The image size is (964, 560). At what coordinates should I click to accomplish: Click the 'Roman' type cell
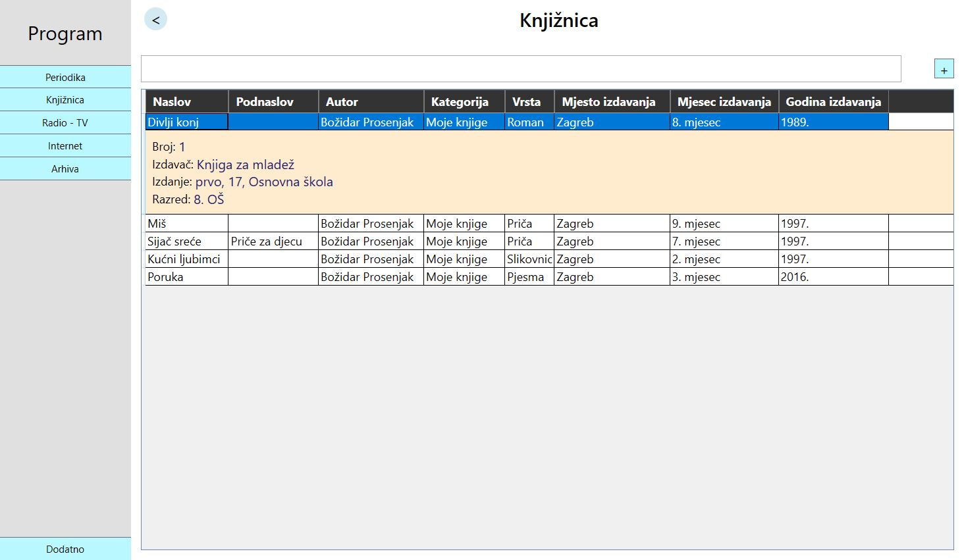tap(529, 122)
